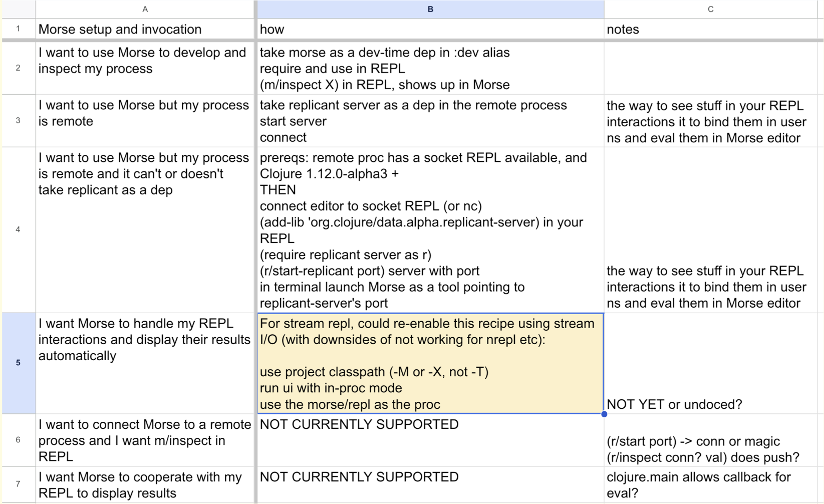This screenshot has width=824, height=504.
Task: Click the select-all corner box above row 1
Action: tap(18, 9)
